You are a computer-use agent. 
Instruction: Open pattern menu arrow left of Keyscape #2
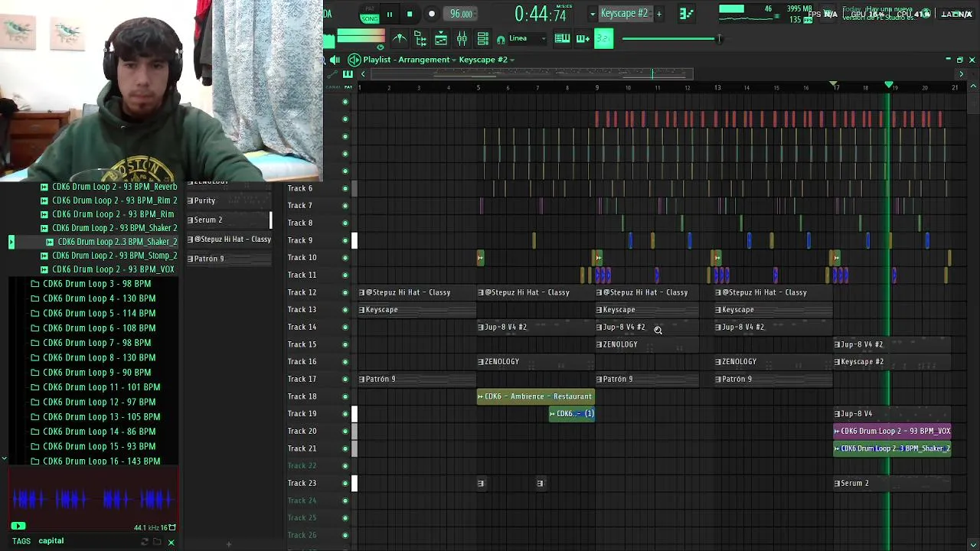(x=593, y=14)
